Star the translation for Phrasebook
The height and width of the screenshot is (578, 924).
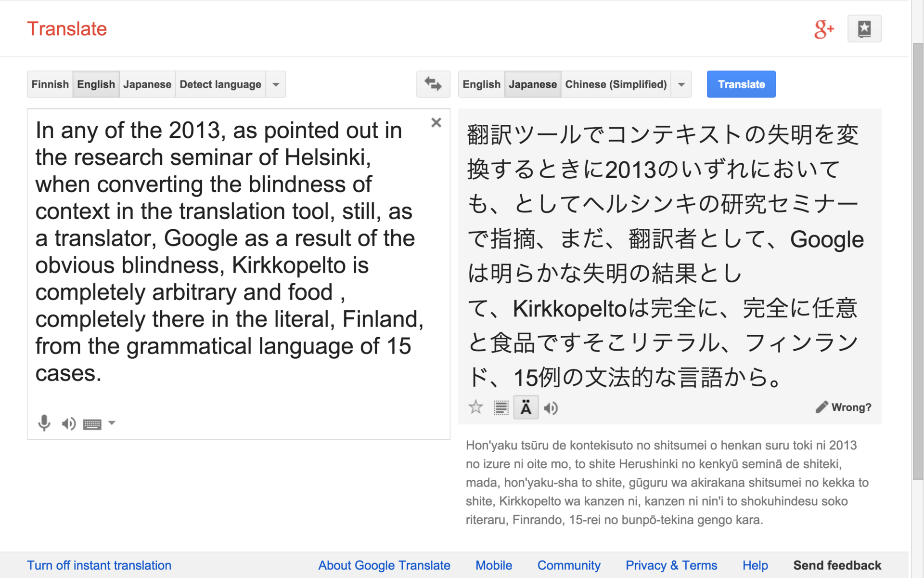[x=475, y=407]
